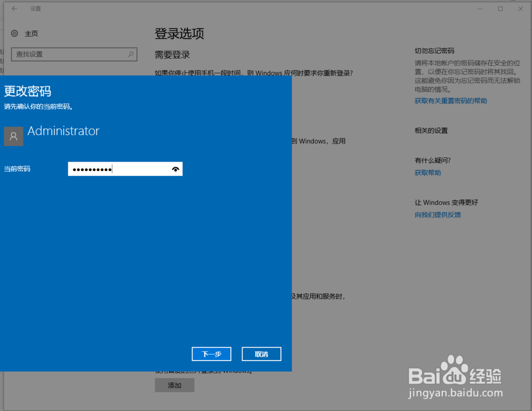Maximize the Settings window
Image resolution: width=532 pixels, height=411 pixels.
pyautogui.click(x=500, y=9)
